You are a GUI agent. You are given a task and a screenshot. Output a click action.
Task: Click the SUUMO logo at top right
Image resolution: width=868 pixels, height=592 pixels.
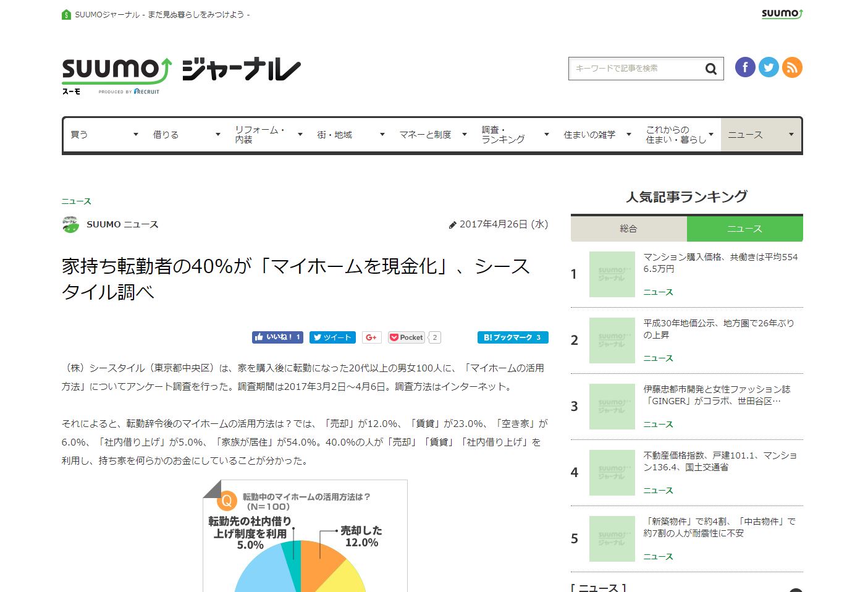(x=782, y=14)
